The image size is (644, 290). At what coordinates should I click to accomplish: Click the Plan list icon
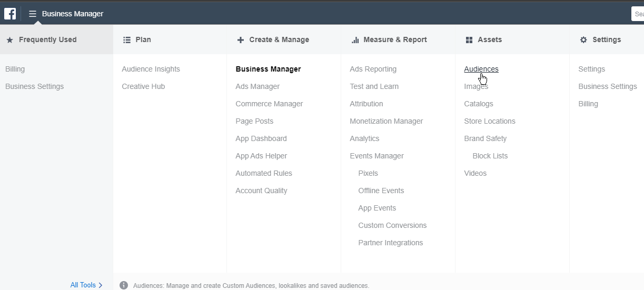coord(126,39)
